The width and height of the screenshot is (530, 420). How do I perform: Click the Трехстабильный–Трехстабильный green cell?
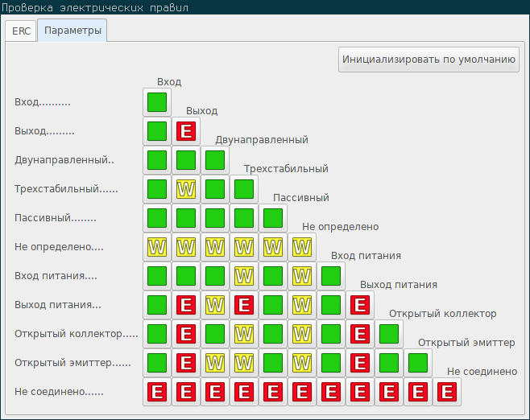(x=244, y=189)
